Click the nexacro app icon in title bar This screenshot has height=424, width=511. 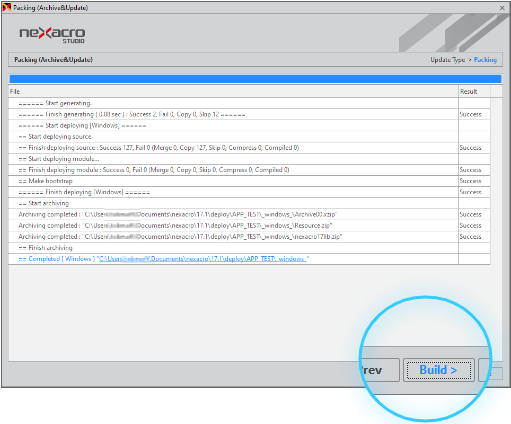(x=7, y=7)
